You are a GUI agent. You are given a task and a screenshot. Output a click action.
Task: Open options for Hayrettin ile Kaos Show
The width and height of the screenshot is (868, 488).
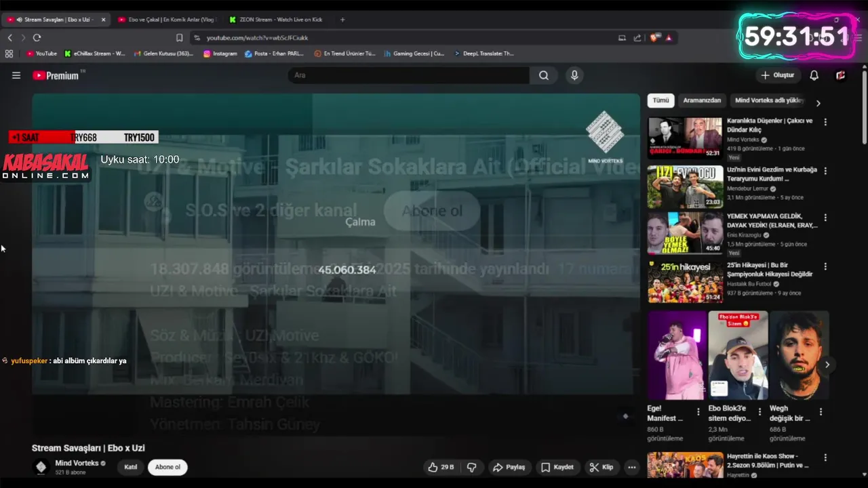pos(825,457)
